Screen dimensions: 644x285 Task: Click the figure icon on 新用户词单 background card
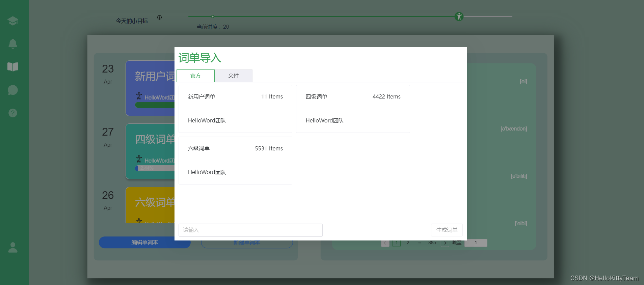point(139,96)
